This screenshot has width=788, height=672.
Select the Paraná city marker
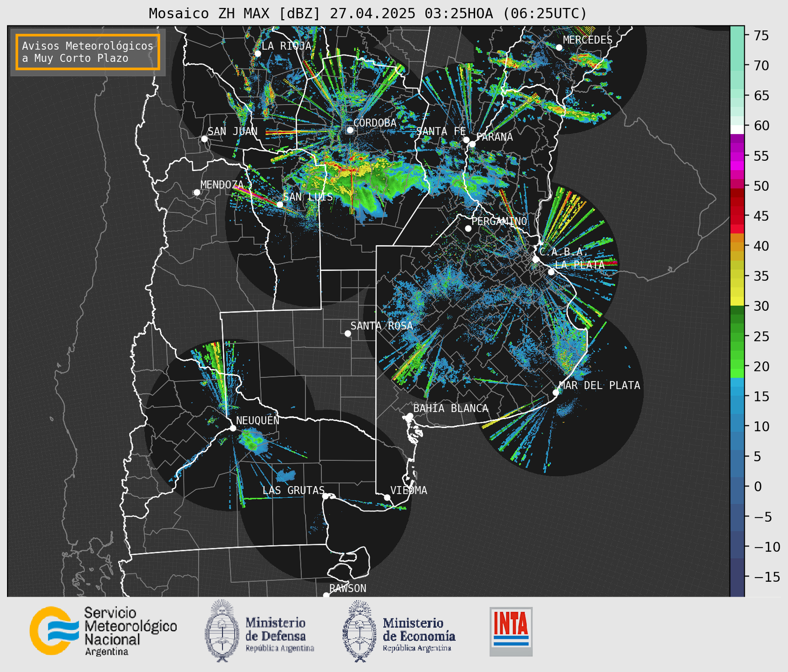pos(472,144)
